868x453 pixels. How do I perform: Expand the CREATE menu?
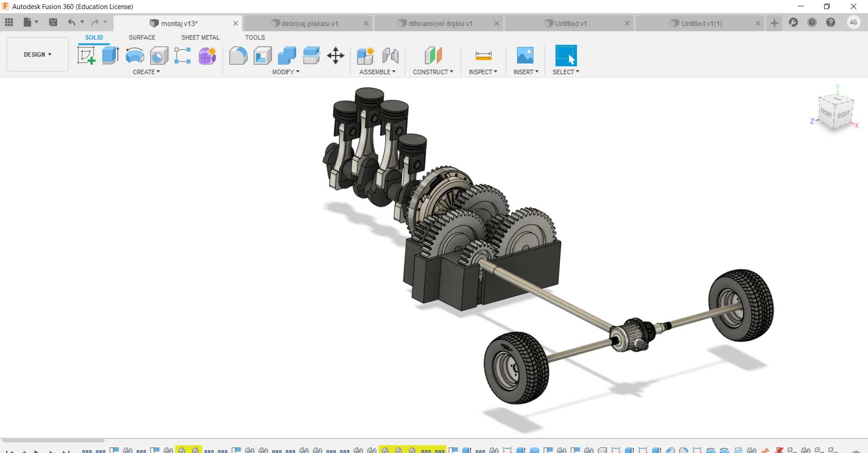tap(146, 72)
